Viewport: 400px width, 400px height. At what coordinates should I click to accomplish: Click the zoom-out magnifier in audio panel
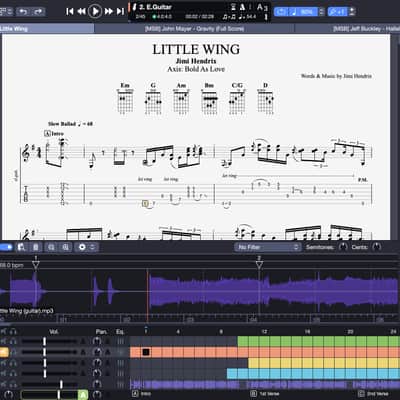point(51,247)
